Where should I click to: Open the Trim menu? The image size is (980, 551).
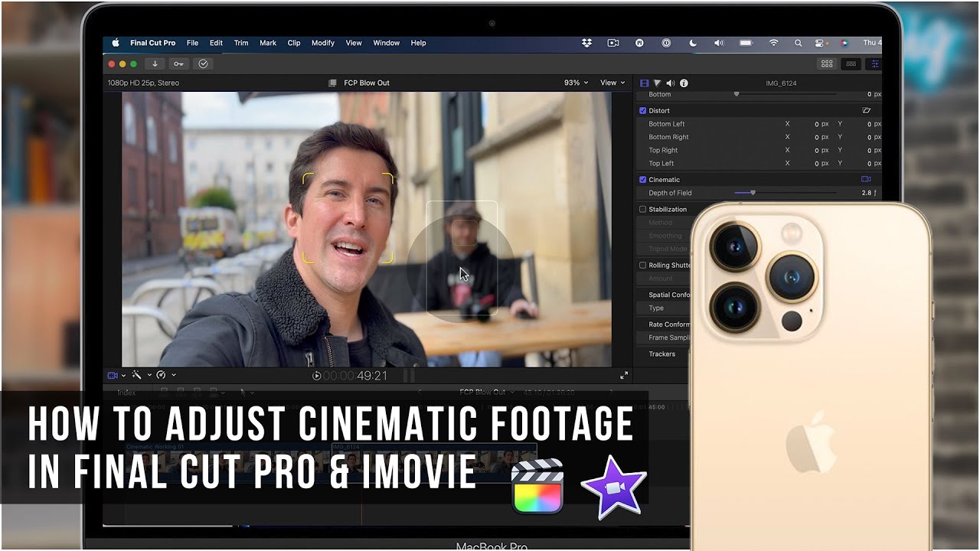click(241, 43)
